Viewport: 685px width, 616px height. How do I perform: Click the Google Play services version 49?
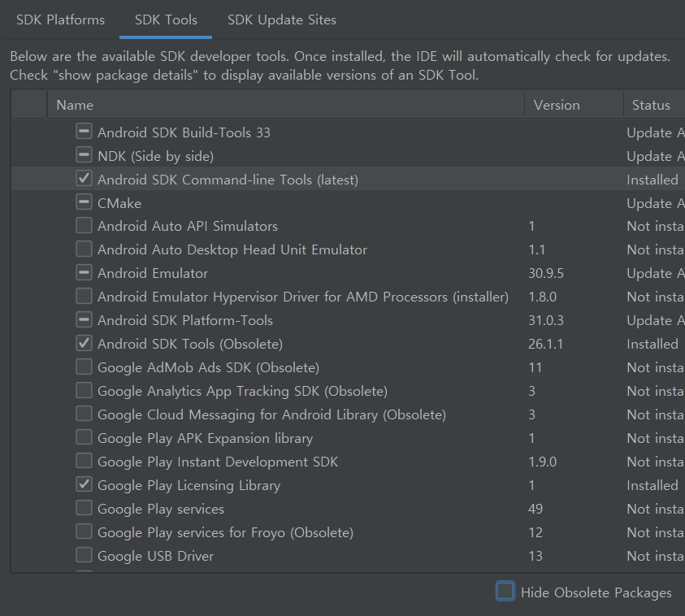(535, 509)
